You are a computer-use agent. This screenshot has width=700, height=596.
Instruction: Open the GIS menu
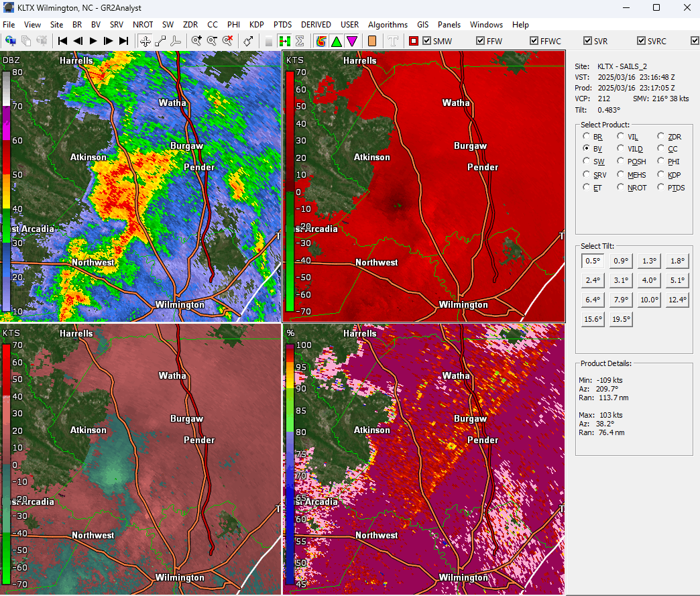[423, 25]
